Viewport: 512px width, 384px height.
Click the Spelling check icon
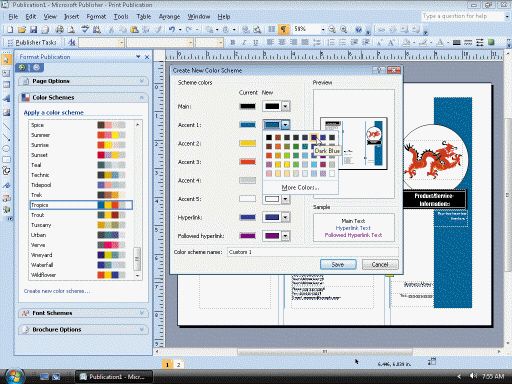85,30
